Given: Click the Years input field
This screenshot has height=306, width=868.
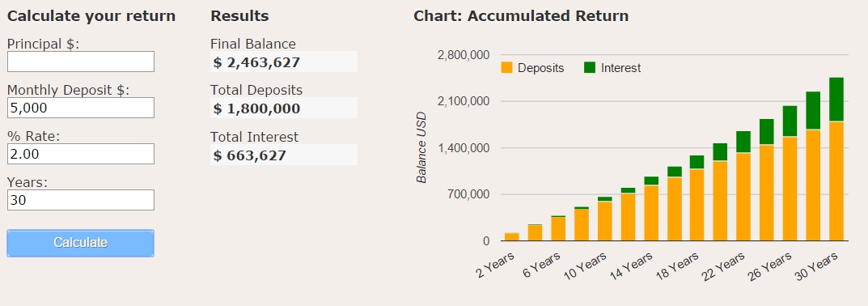Looking at the screenshot, I should [81, 200].
